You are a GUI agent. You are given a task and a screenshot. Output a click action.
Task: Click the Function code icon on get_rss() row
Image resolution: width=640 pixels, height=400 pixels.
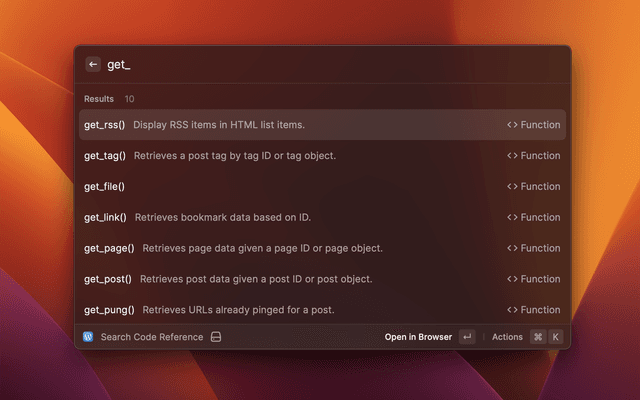point(512,125)
